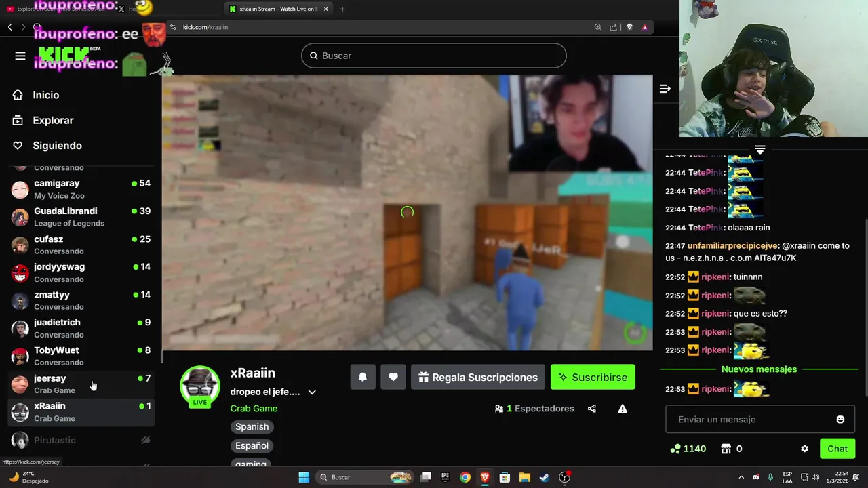Open Brave Shields lion icon
Viewport: 868px width, 488px height.
coord(629,27)
